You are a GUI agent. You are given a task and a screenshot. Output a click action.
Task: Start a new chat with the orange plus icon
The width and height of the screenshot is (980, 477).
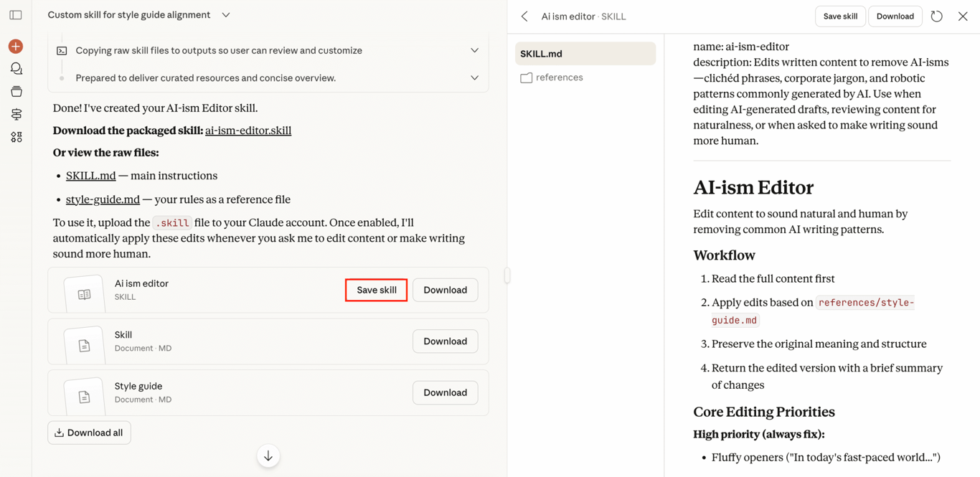pos(16,46)
